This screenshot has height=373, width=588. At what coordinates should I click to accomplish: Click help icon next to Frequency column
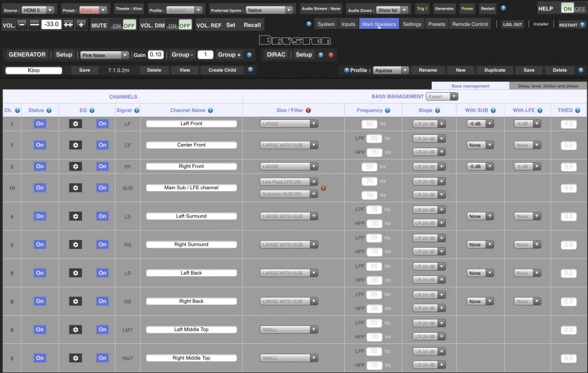(x=387, y=110)
